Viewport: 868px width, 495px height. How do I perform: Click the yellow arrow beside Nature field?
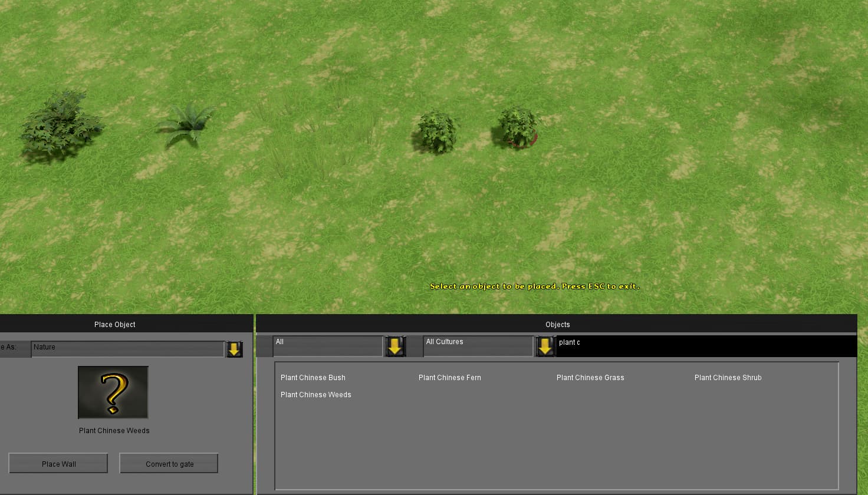tap(234, 349)
